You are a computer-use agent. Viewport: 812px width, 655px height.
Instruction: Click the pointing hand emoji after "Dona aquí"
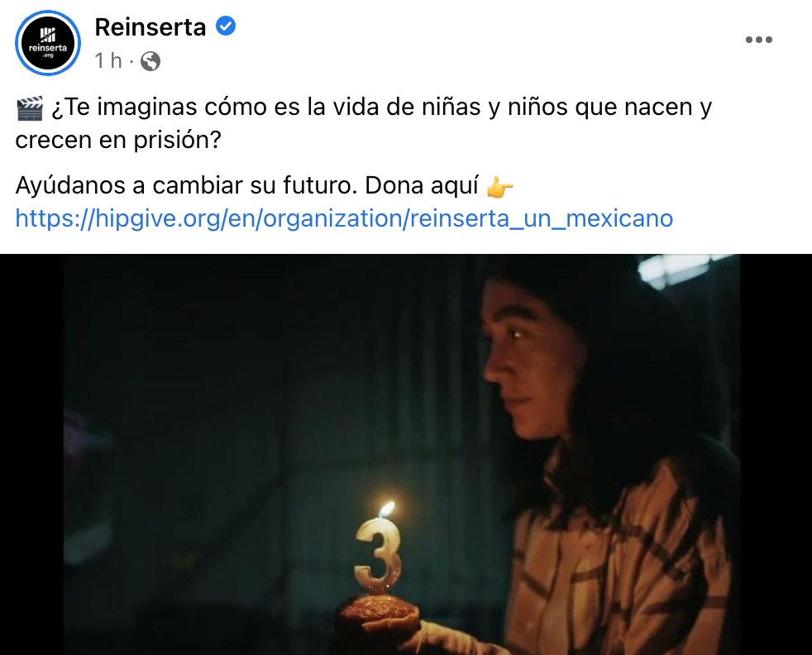[x=499, y=187]
